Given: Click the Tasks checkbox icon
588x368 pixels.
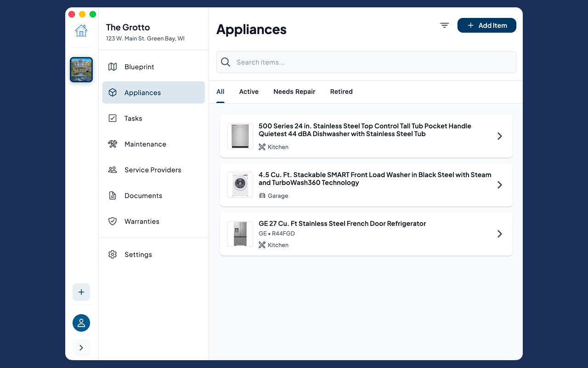Looking at the screenshot, I should [113, 118].
